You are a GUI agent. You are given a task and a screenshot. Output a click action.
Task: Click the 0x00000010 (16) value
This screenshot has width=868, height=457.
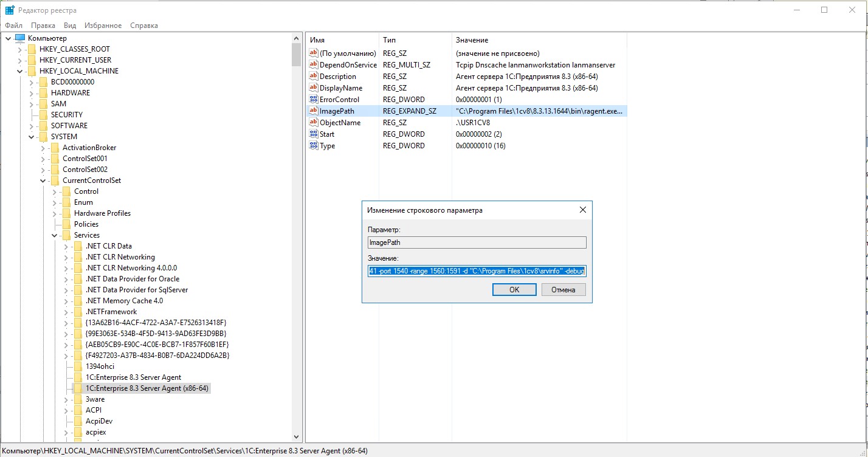pos(481,146)
